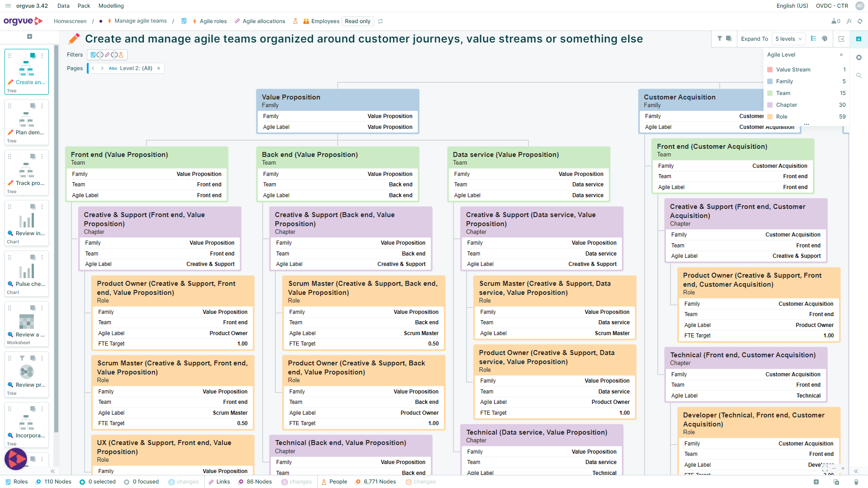868x488 pixels.
Task: Close the Agile Level legend
Action: click(x=841, y=55)
